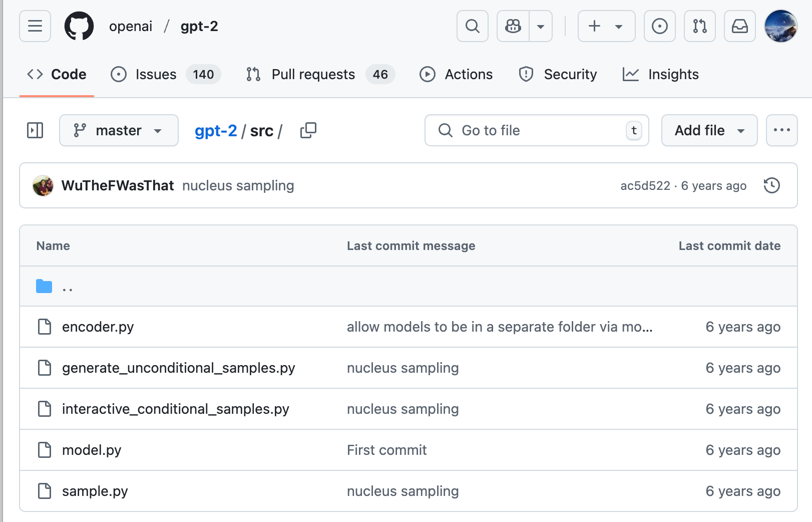Click the file icon beside interactive_conditional_samples.py

pyautogui.click(x=45, y=409)
